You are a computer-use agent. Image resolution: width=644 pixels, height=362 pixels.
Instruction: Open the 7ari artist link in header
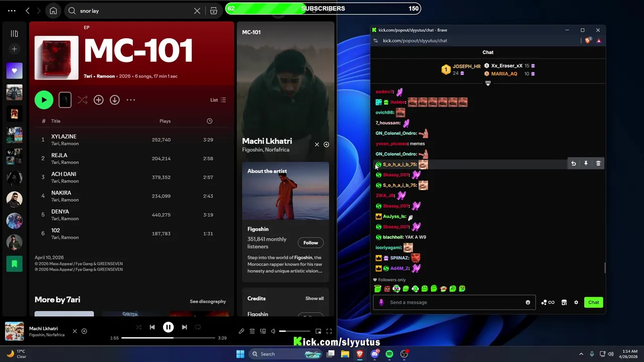click(88, 76)
